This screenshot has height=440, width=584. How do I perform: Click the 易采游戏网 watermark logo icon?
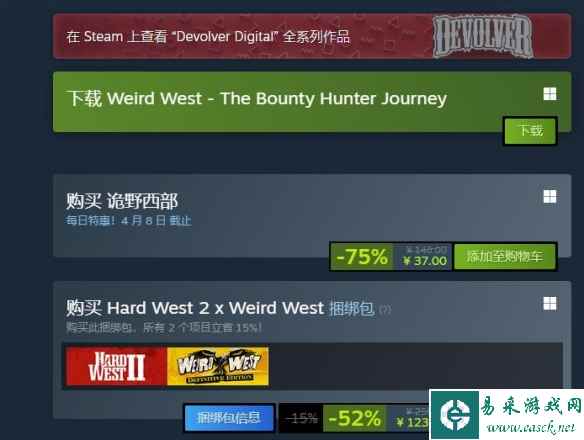tap(455, 414)
